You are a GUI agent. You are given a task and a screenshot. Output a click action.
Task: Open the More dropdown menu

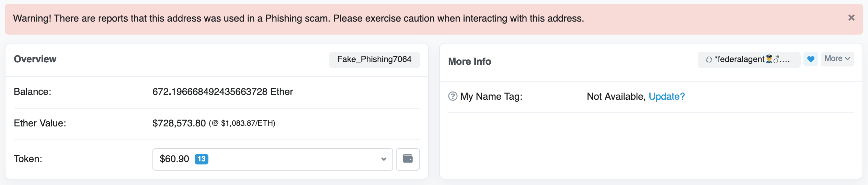coord(837,59)
